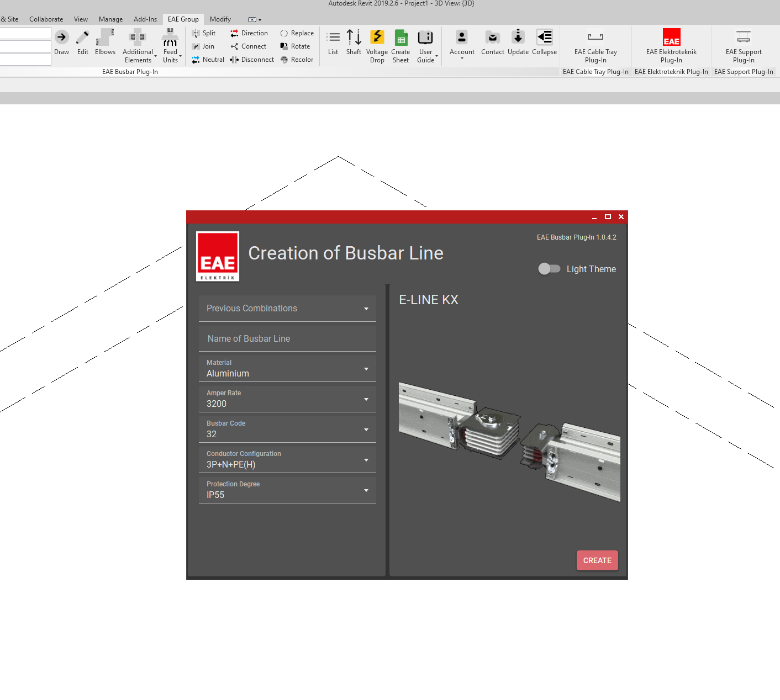This screenshot has height=700, width=780.
Task: Choose the Elbows tool
Action: pos(105,43)
